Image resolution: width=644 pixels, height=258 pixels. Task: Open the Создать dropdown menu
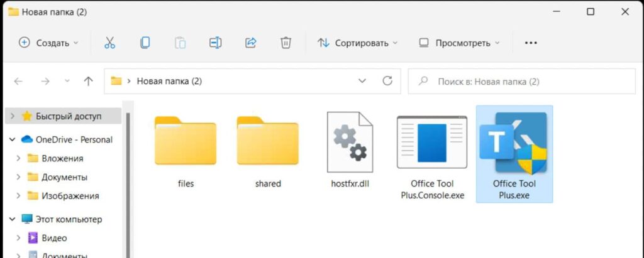coord(49,43)
